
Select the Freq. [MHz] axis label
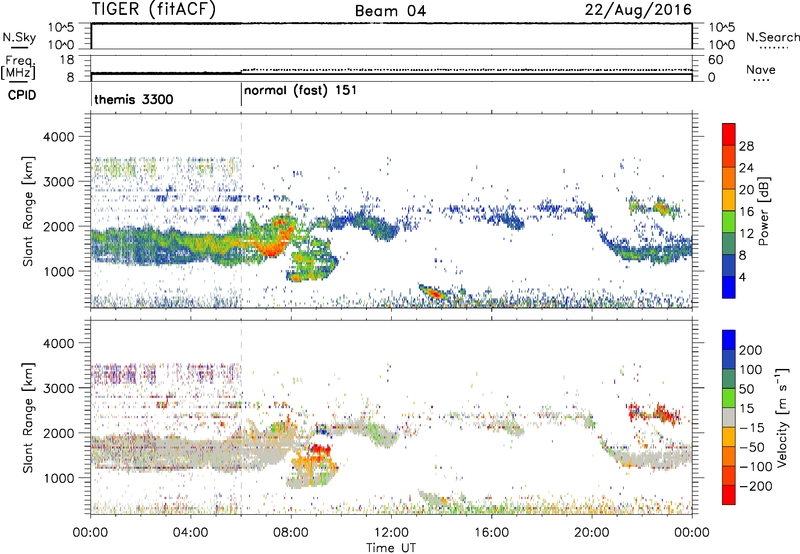tap(18, 67)
